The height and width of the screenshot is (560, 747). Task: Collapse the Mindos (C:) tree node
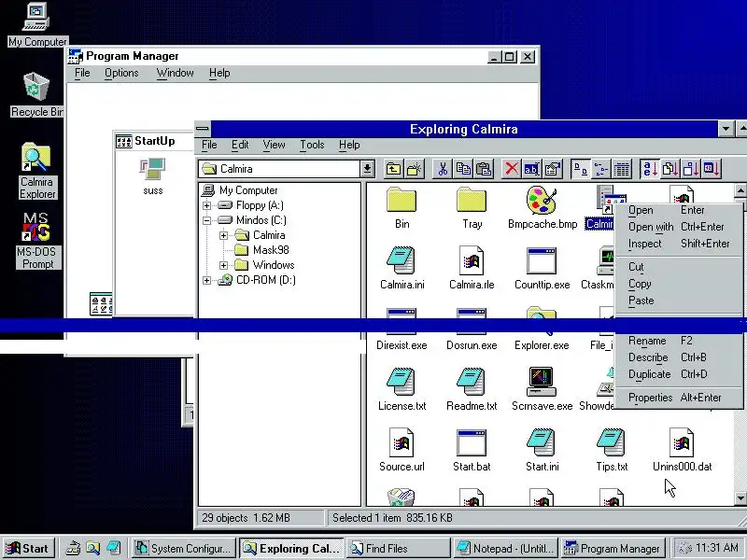coord(206,220)
